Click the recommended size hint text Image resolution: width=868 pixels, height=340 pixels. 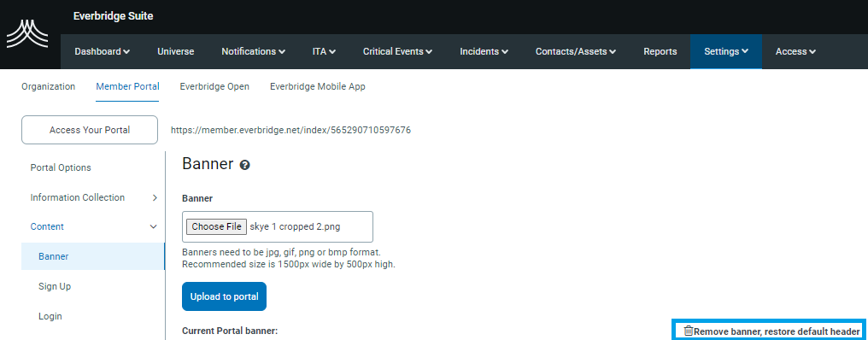point(289,264)
